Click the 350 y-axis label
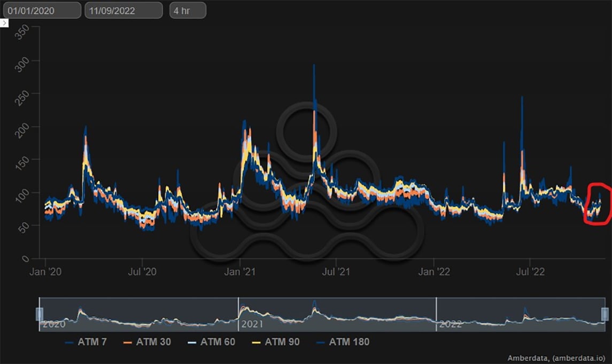Viewport: 612px width, 364px height. pyautogui.click(x=21, y=32)
